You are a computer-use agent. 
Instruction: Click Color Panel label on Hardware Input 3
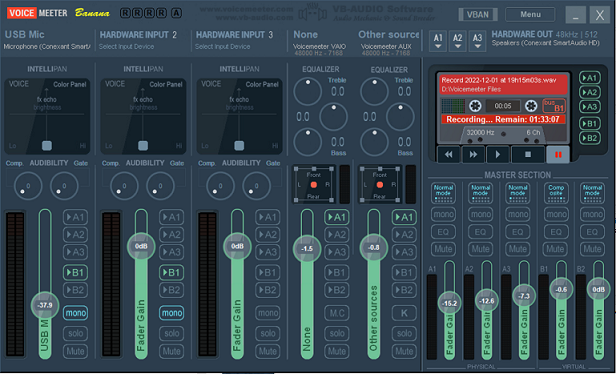coord(262,84)
